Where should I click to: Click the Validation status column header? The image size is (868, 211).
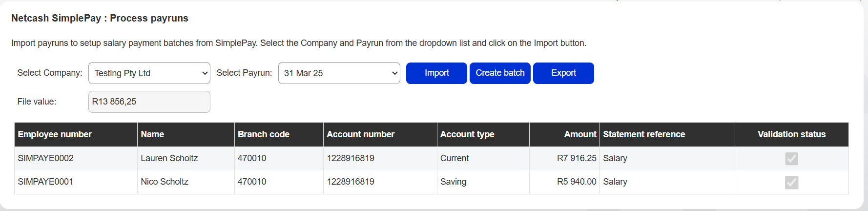[x=792, y=134]
